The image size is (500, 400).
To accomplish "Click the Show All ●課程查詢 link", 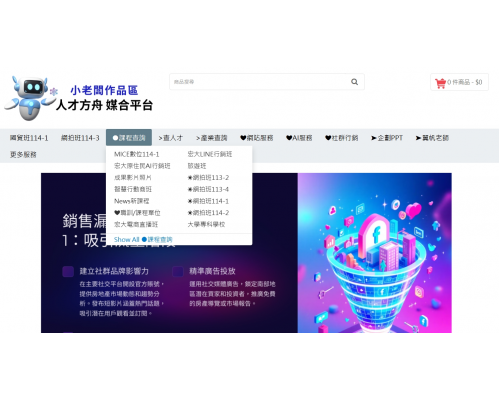I will [143, 239].
